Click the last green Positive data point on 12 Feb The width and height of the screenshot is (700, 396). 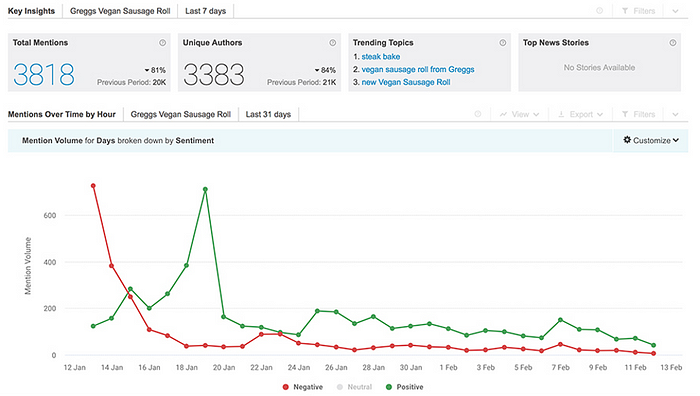(654, 345)
